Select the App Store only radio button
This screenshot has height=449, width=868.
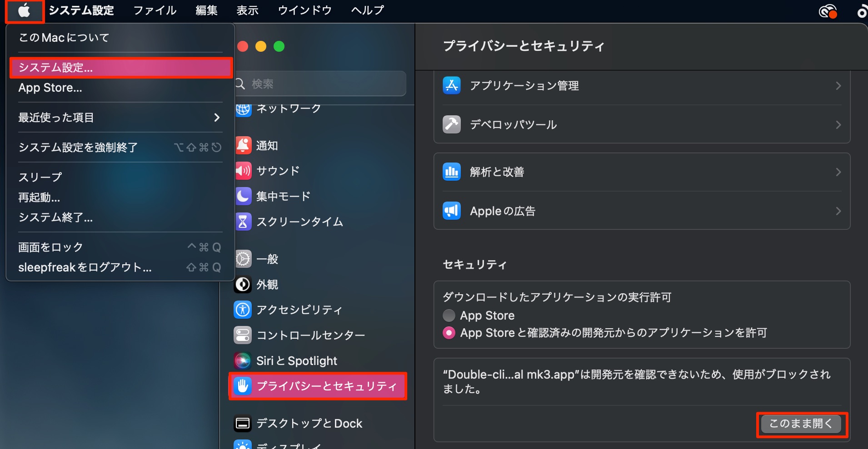[449, 315]
